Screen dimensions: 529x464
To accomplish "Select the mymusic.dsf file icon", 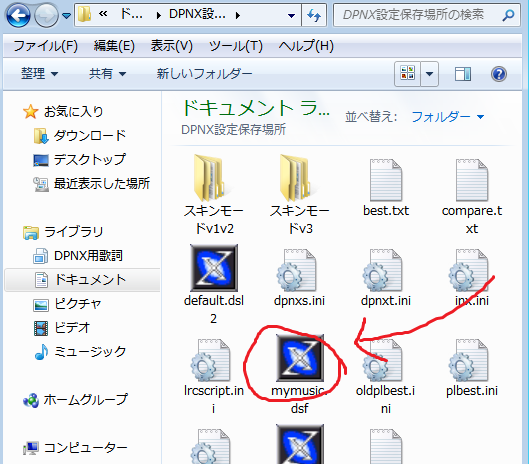I will point(300,358).
